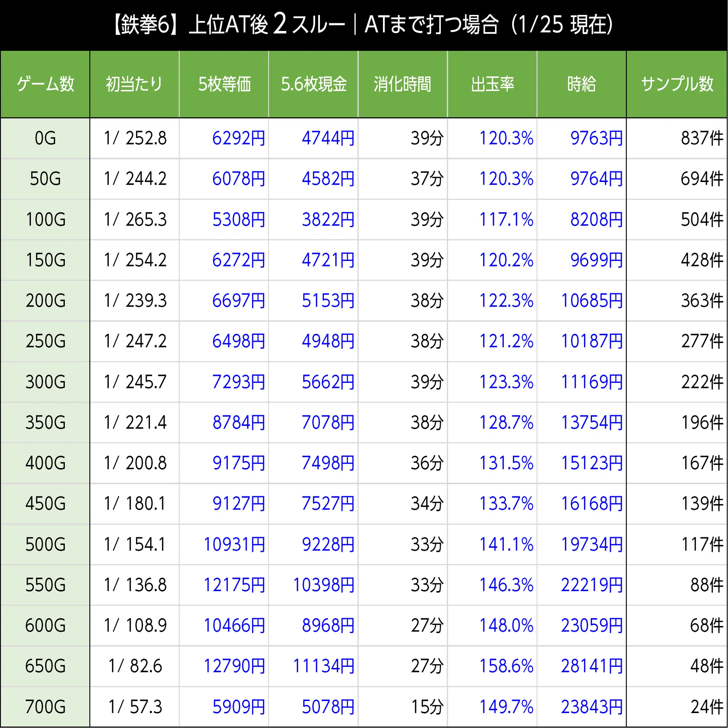Click the 5枚等価 column header

pyautogui.click(x=224, y=84)
